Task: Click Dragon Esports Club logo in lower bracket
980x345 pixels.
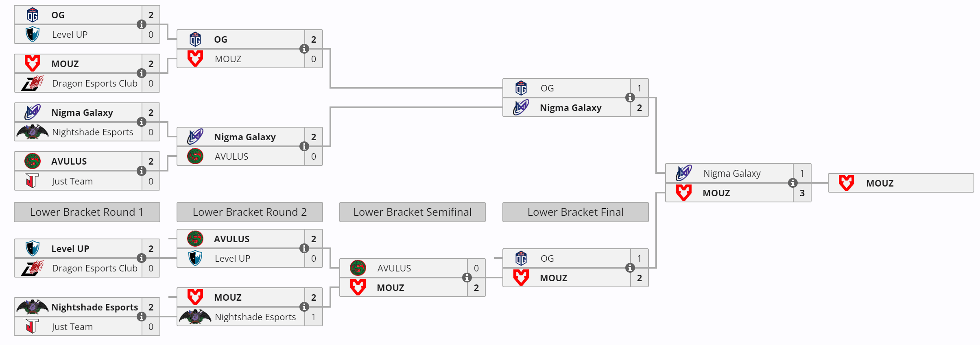Action: (33, 268)
